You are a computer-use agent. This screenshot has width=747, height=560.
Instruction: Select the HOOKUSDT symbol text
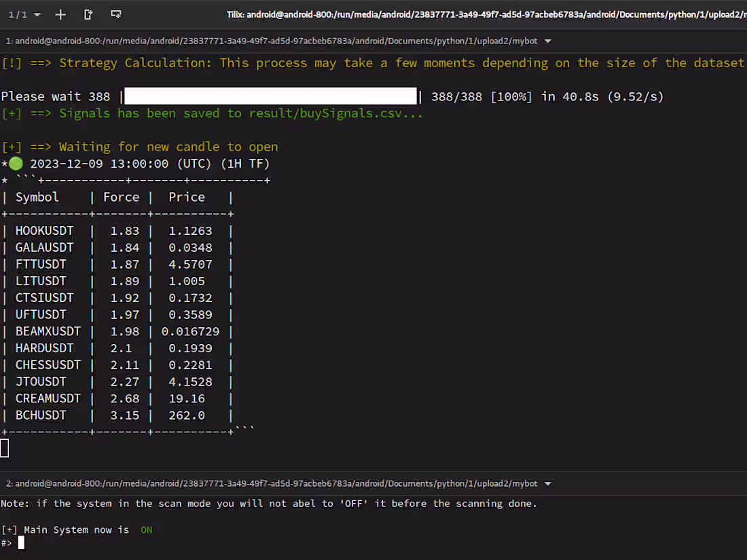(45, 230)
